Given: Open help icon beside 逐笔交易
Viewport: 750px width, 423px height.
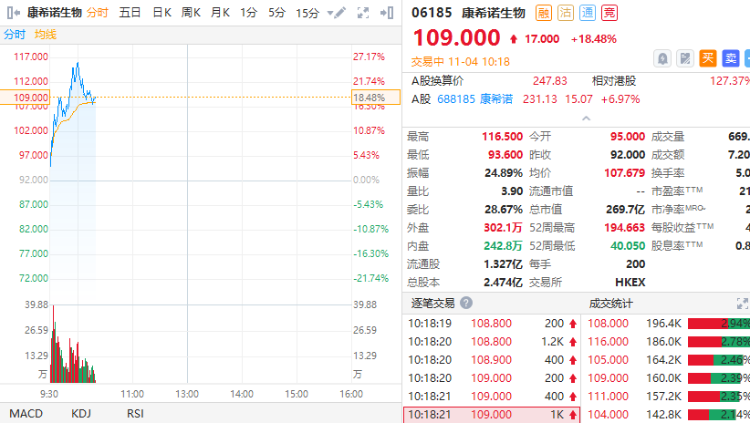Looking at the screenshot, I should click(x=466, y=303).
